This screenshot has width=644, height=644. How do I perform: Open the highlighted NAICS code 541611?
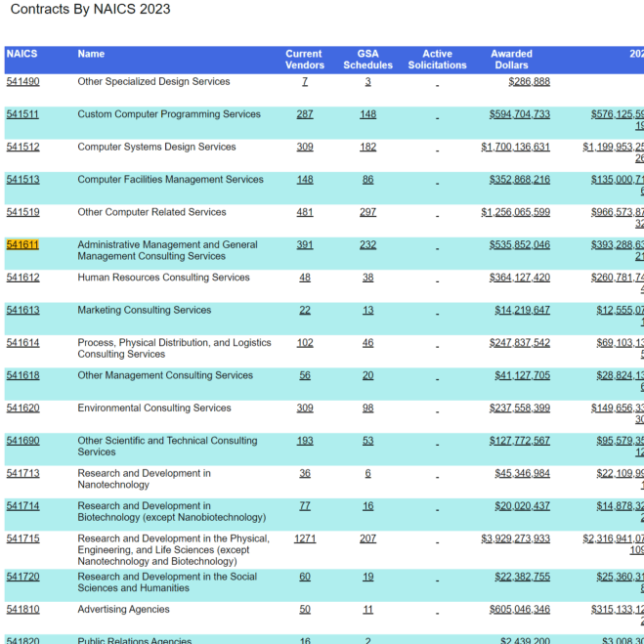(x=22, y=244)
